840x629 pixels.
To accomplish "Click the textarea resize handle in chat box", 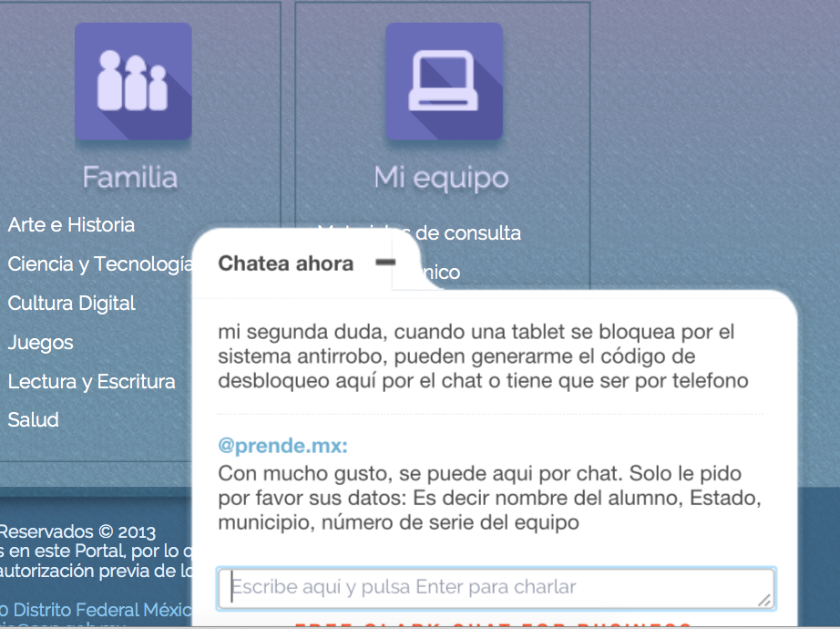I will [x=764, y=599].
